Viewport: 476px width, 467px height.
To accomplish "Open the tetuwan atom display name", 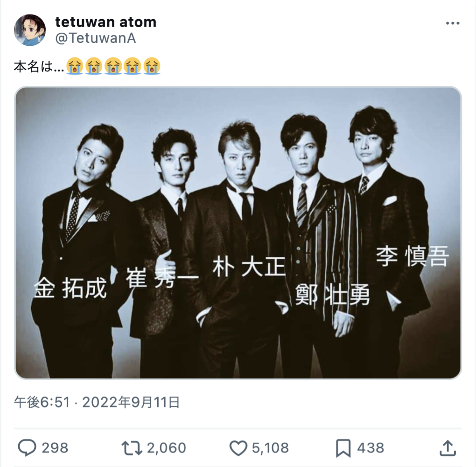I will tap(105, 22).
